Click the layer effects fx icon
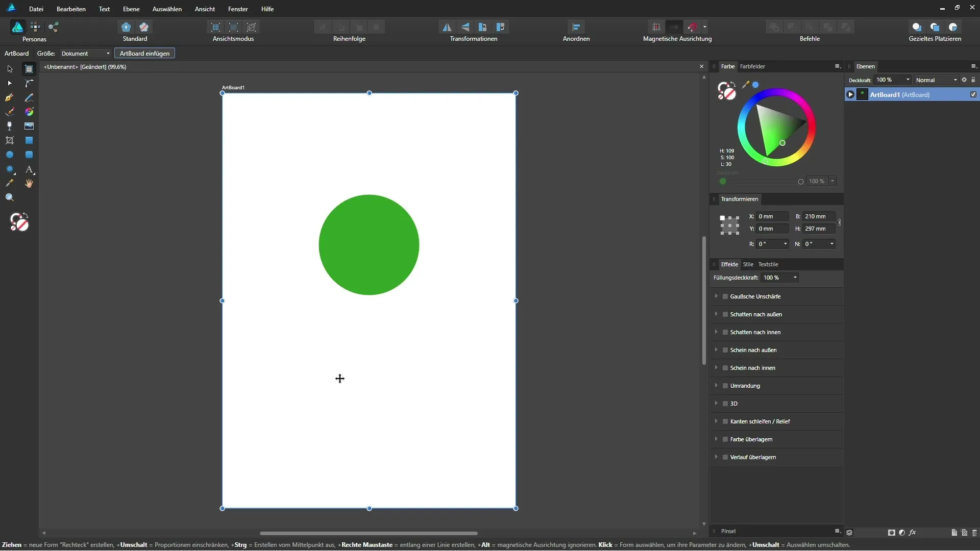This screenshot has width=980, height=551. [913, 532]
